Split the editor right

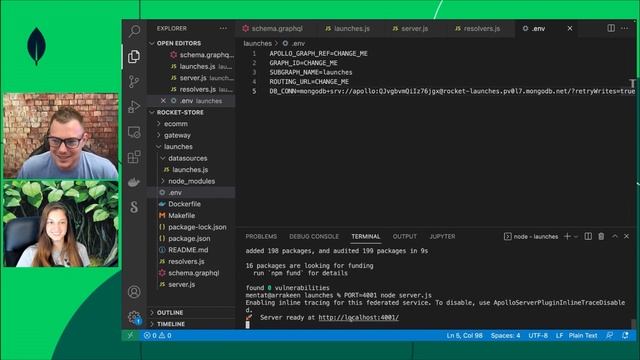click(x=611, y=28)
